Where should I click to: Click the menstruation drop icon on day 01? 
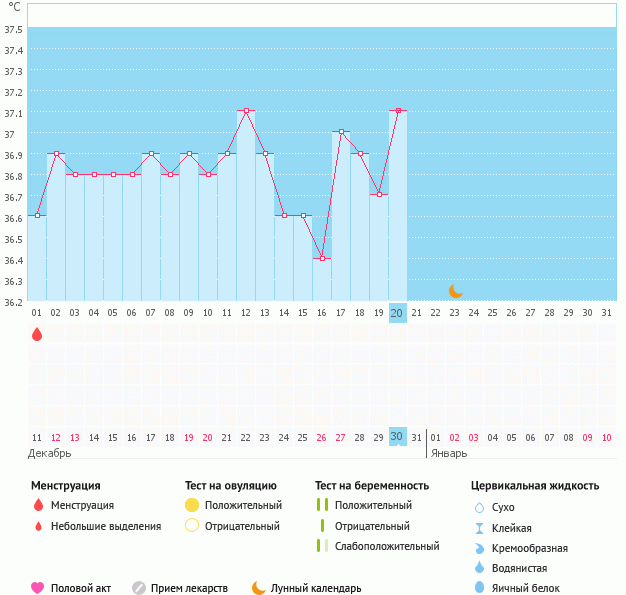point(37,334)
